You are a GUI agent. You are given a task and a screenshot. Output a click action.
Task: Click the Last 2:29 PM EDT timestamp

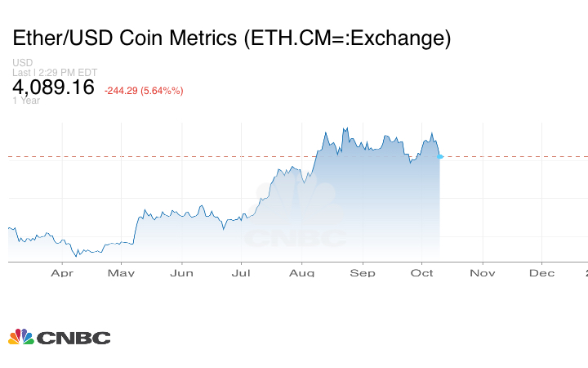[55, 72]
